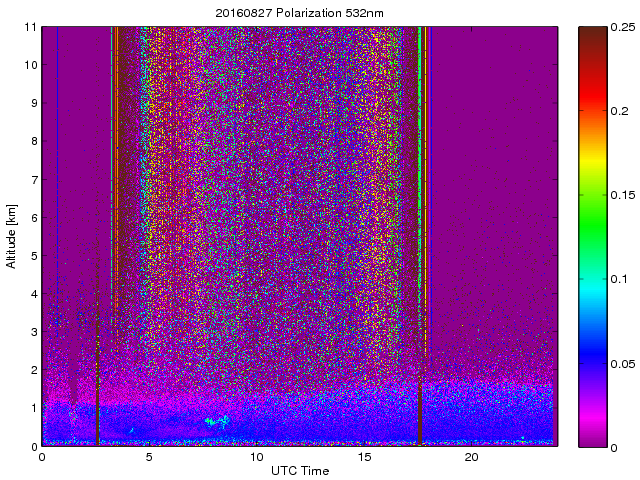
Task: Click the colorbar tick label 0.25
Action: click(x=624, y=27)
